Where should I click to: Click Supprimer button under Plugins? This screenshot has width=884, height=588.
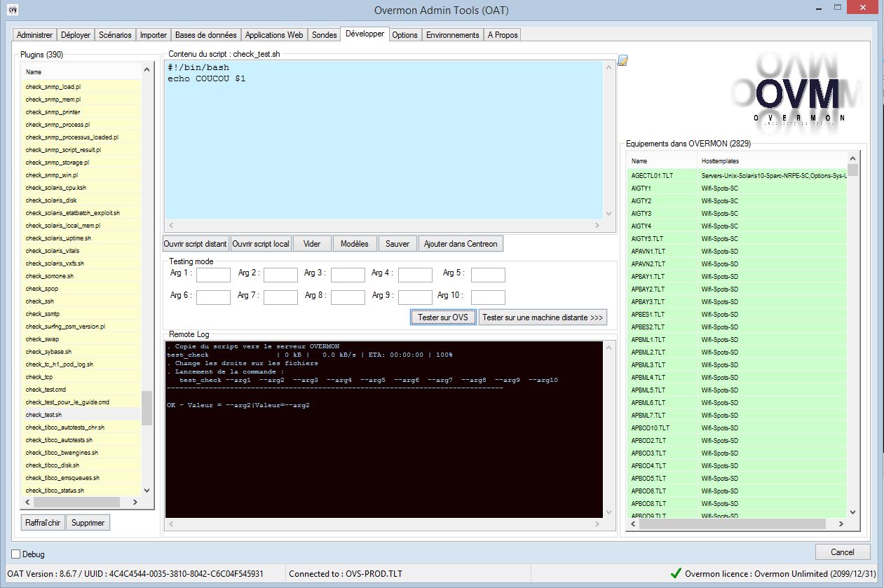(88, 523)
